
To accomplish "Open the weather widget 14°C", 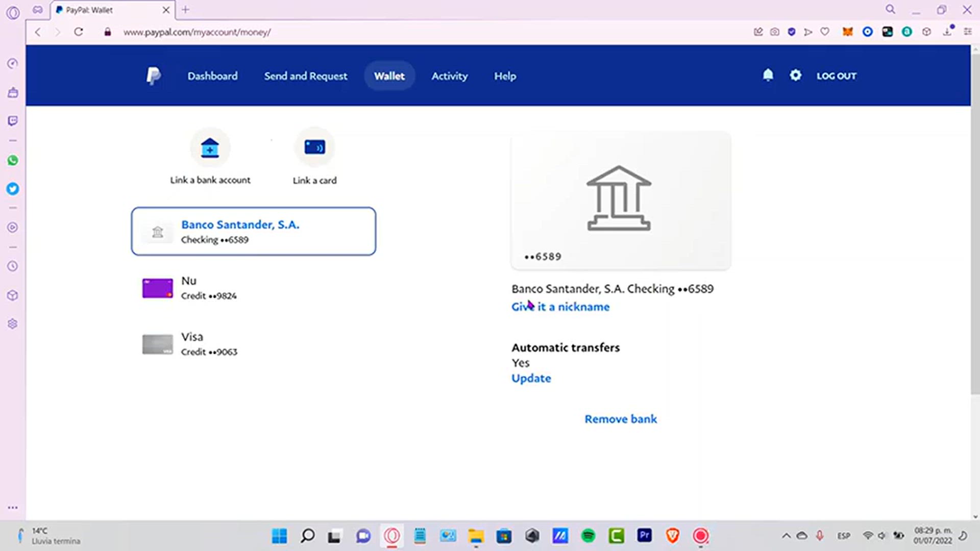I will pyautogui.click(x=48, y=536).
